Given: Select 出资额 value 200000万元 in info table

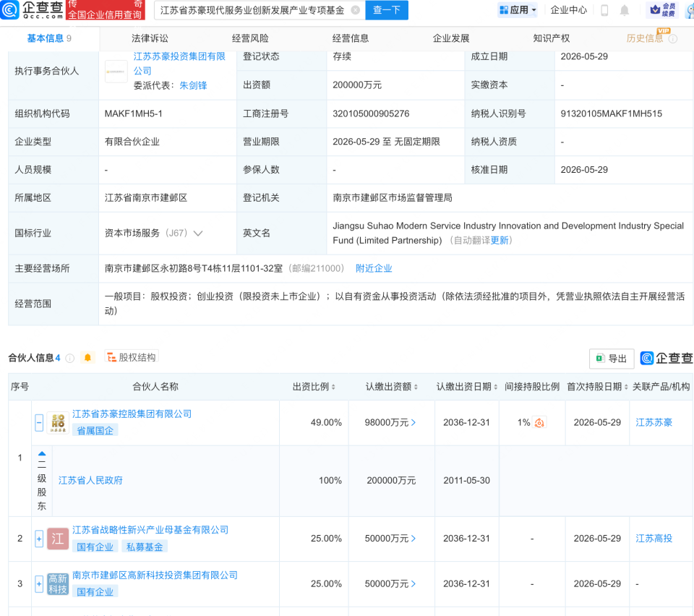Looking at the screenshot, I should pyautogui.click(x=356, y=85).
